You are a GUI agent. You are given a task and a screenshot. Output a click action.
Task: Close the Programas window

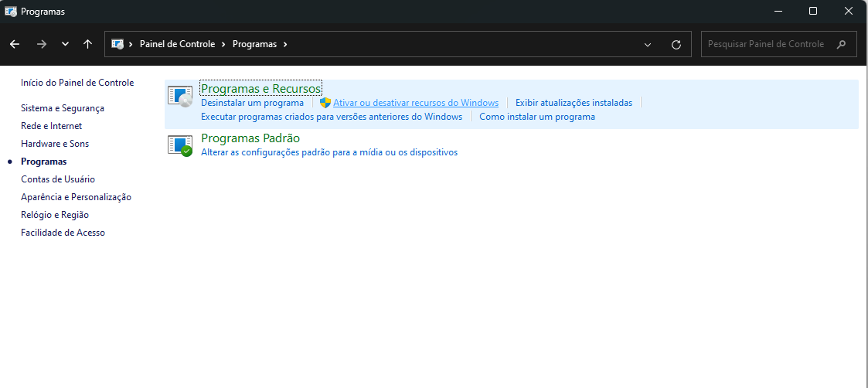tap(848, 11)
